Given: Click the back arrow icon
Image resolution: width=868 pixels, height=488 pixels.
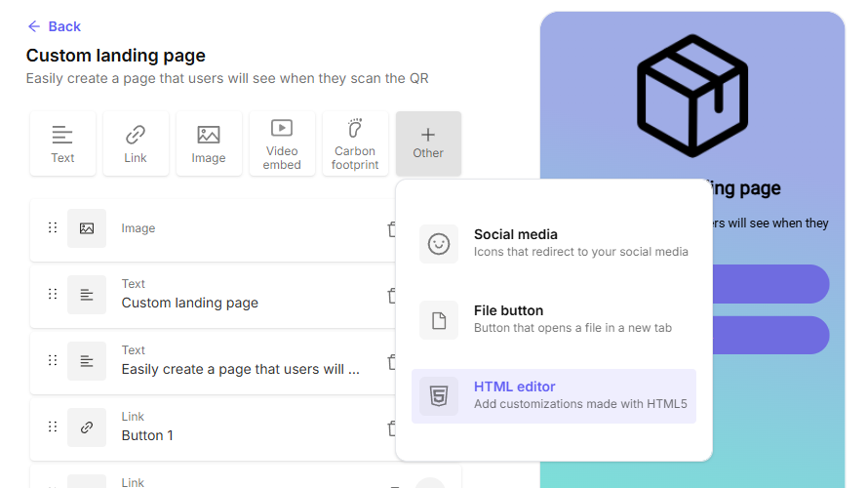Looking at the screenshot, I should point(34,26).
